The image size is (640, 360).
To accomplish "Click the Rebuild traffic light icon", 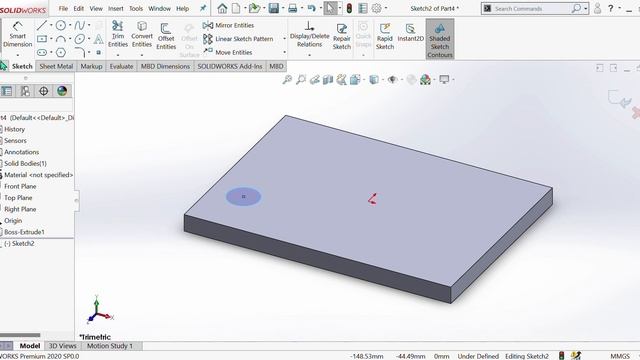I will (349, 8).
